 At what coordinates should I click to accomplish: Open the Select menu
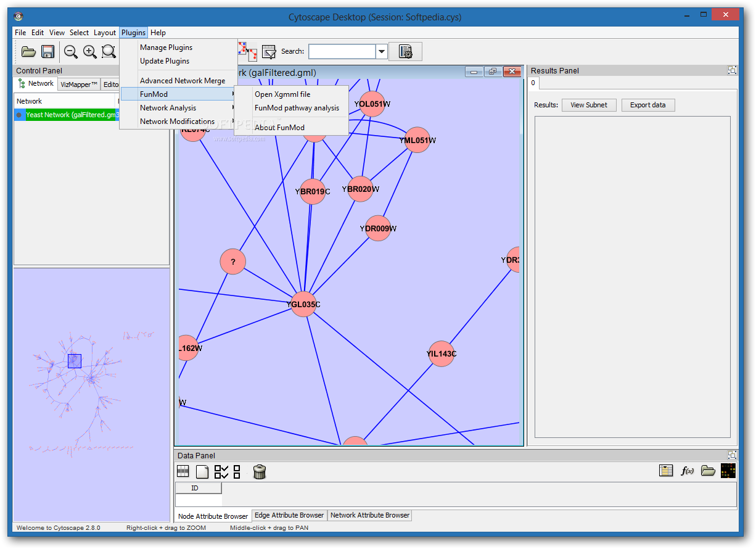point(79,33)
